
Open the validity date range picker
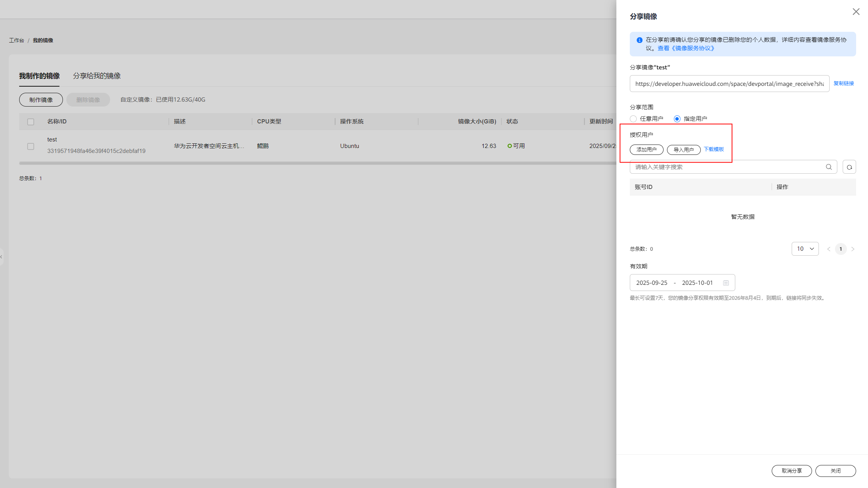pyautogui.click(x=675, y=283)
